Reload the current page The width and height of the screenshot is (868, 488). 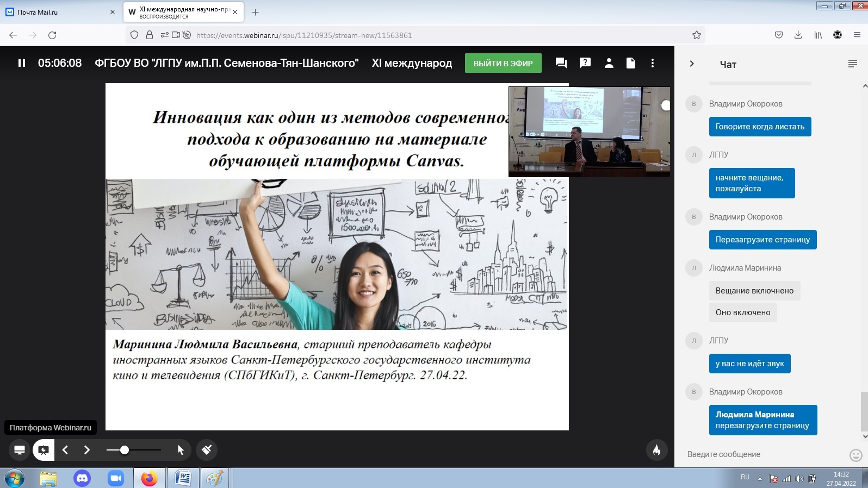(52, 35)
